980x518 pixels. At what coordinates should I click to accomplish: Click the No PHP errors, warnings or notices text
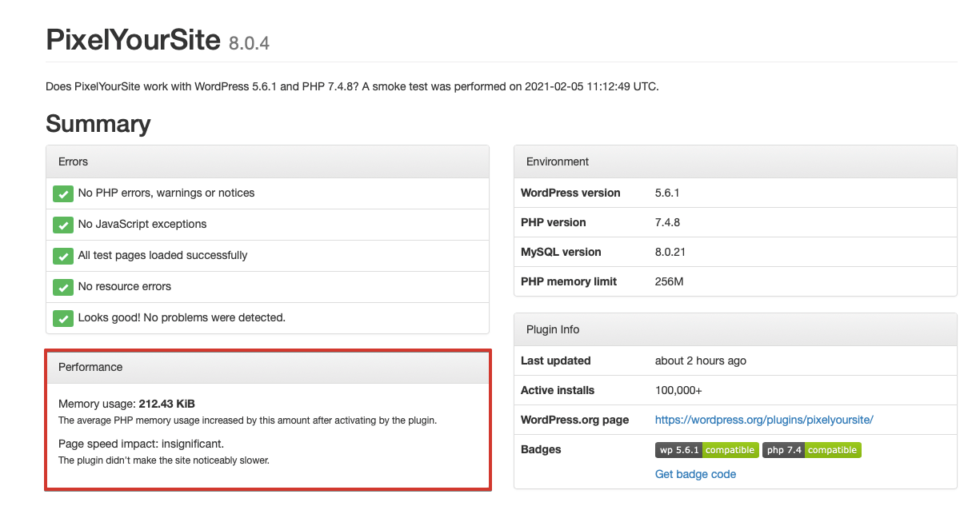166,193
